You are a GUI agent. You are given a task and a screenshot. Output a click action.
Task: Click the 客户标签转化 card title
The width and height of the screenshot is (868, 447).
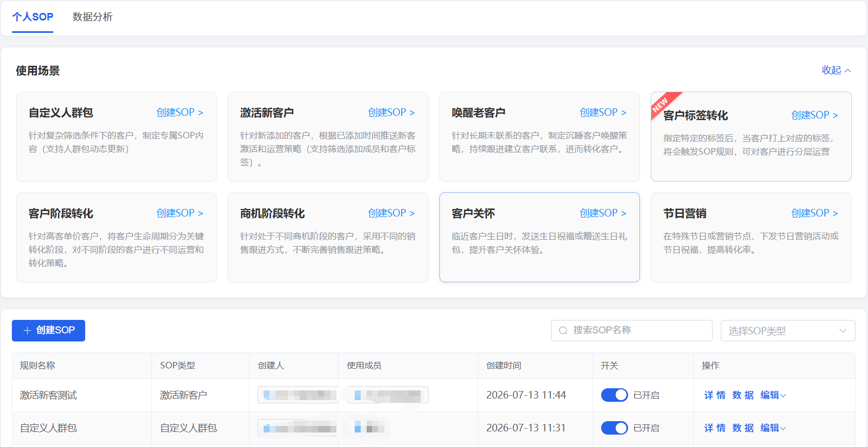pyautogui.click(x=695, y=116)
